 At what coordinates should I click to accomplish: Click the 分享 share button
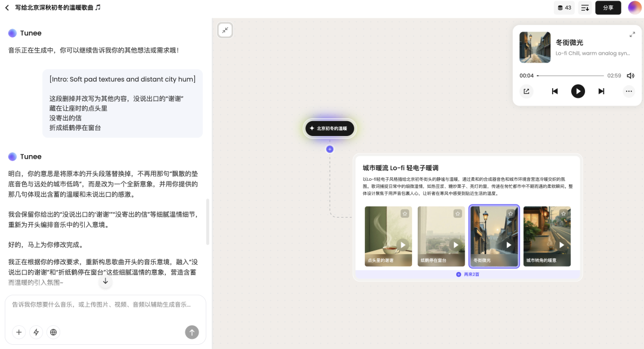click(608, 8)
